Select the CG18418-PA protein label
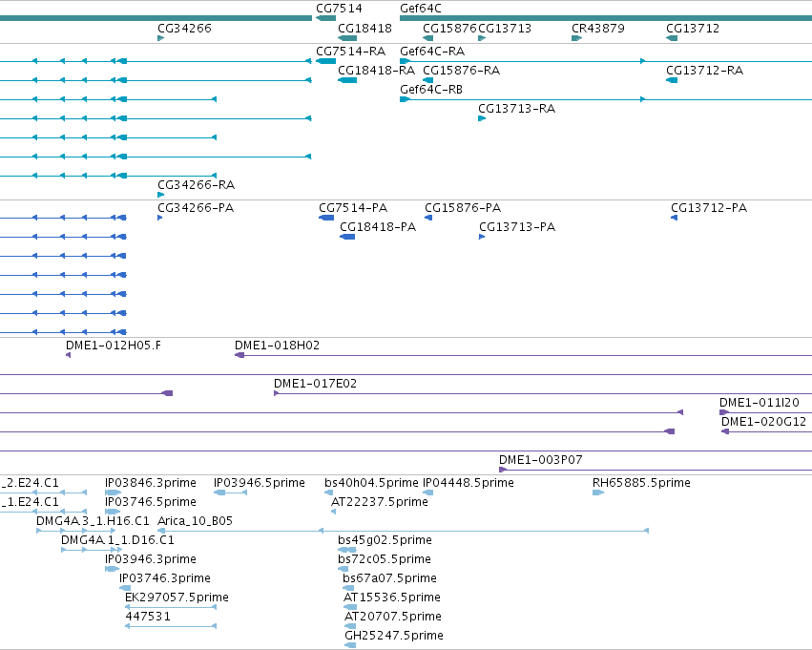Image resolution: width=812 pixels, height=650 pixels. coord(378,227)
